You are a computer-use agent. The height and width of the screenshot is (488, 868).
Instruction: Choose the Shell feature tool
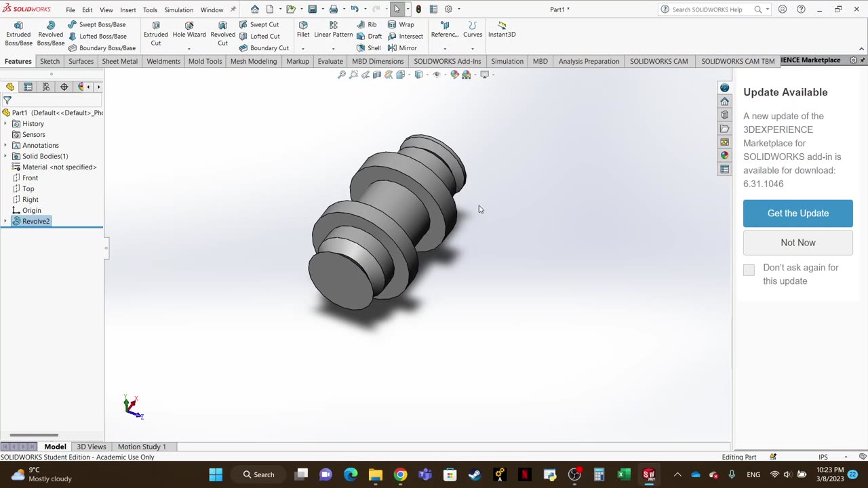coord(368,48)
